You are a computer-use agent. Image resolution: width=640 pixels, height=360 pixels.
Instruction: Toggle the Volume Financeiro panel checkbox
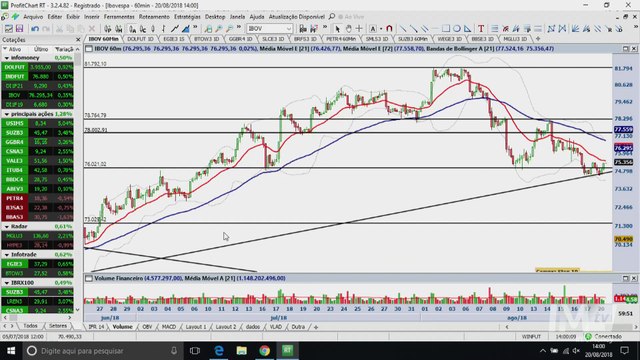click(89, 278)
